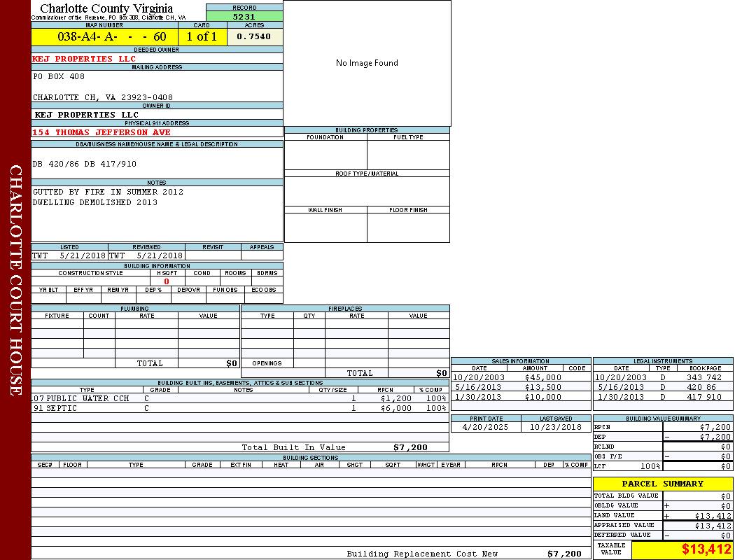Image resolution: width=735 pixels, height=560 pixels.
Task: Click the CHARLOTTE COURT HOUSE side banner
Action: point(15,280)
